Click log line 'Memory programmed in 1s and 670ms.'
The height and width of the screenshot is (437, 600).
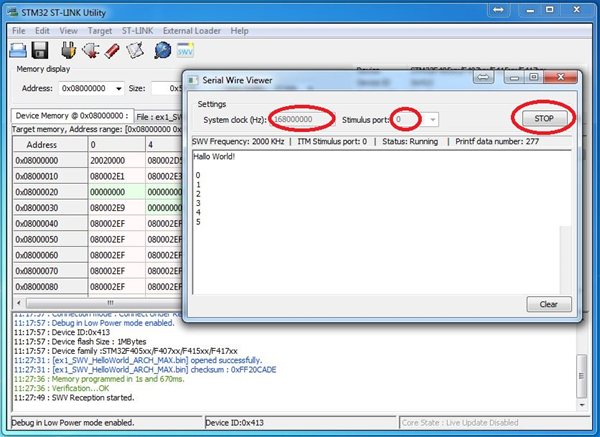[x=99, y=379]
